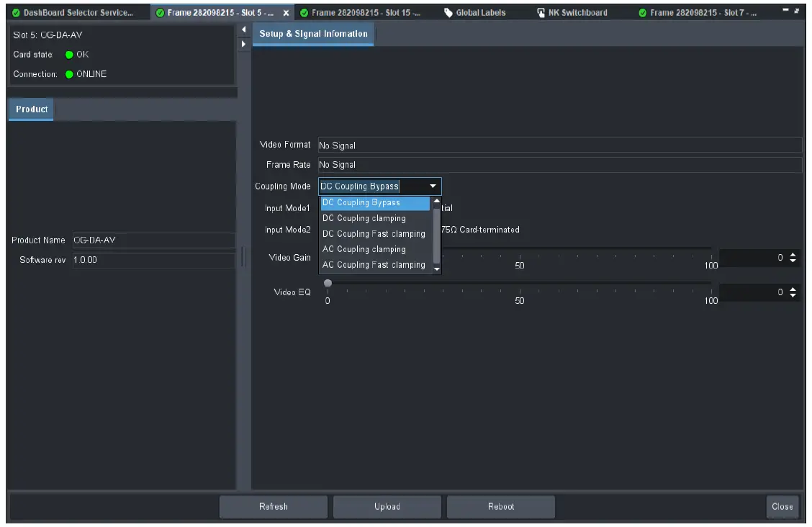Image resolution: width=812 pixels, height=527 pixels.
Task: Click the Video EQ value field
Action: click(x=752, y=292)
